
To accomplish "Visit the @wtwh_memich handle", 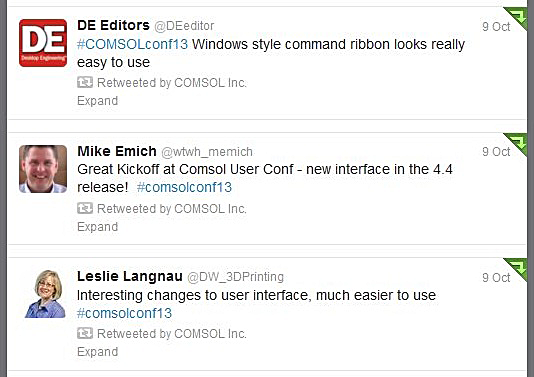I will click(x=207, y=152).
